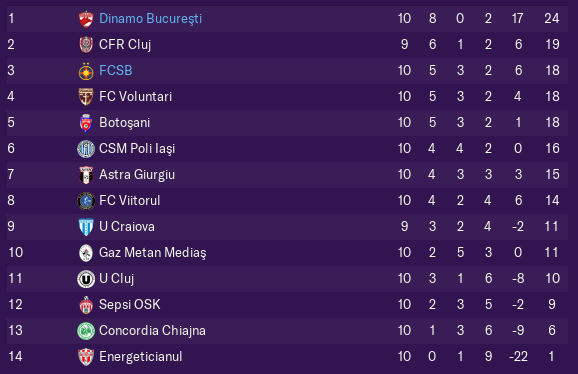The height and width of the screenshot is (374, 578).
Task: Click the FC Viitorul circular badge
Action: pyautogui.click(x=86, y=201)
